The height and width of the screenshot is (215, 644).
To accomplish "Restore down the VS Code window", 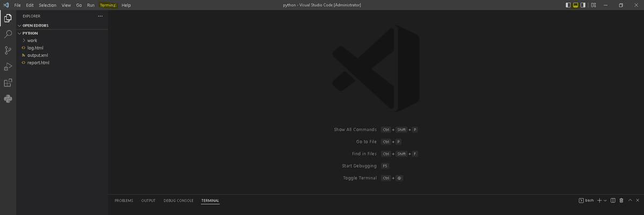I will (x=621, y=5).
